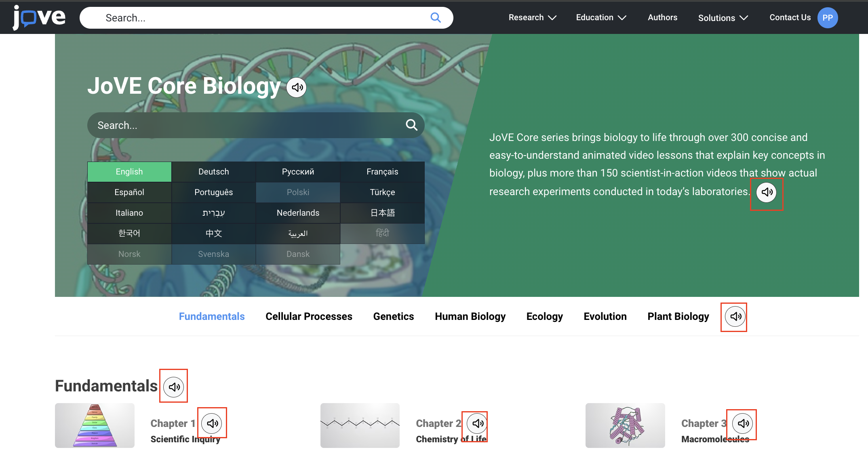Viewport: 868px width, 475px height.
Task: Click the blue magnifier in top search bar
Action: (435, 17)
